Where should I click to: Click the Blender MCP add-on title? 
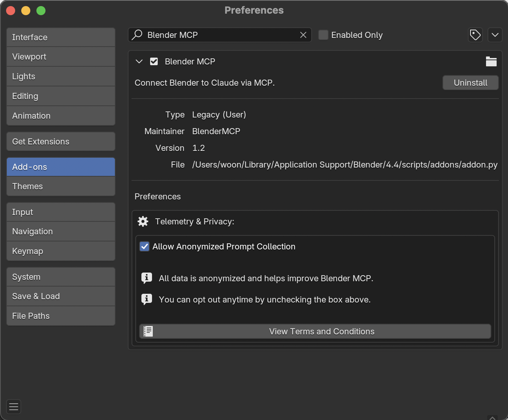tap(190, 61)
